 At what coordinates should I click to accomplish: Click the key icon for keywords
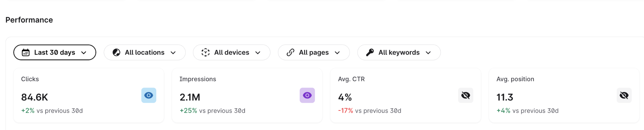(x=370, y=52)
